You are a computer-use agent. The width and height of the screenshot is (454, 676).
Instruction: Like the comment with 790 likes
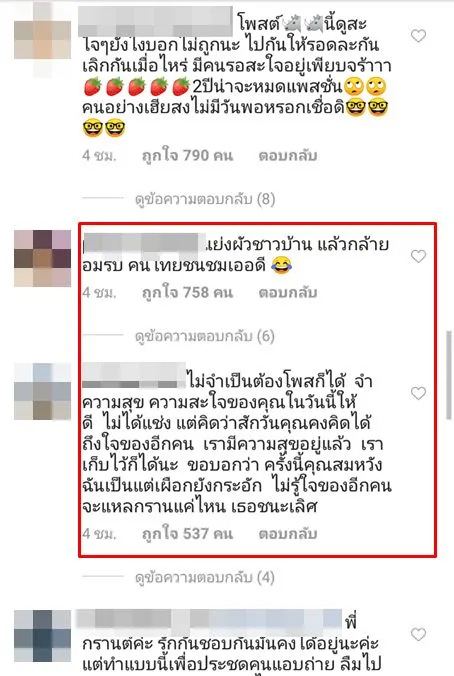point(418,36)
